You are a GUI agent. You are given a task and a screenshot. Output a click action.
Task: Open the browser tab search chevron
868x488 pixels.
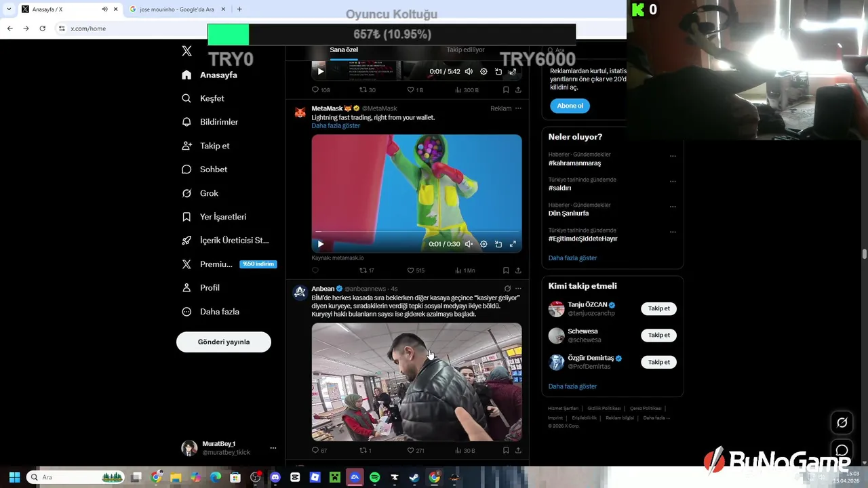(9, 9)
